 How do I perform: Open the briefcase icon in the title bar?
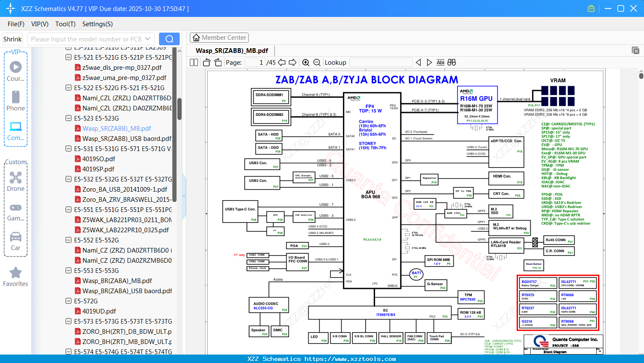[591, 8]
